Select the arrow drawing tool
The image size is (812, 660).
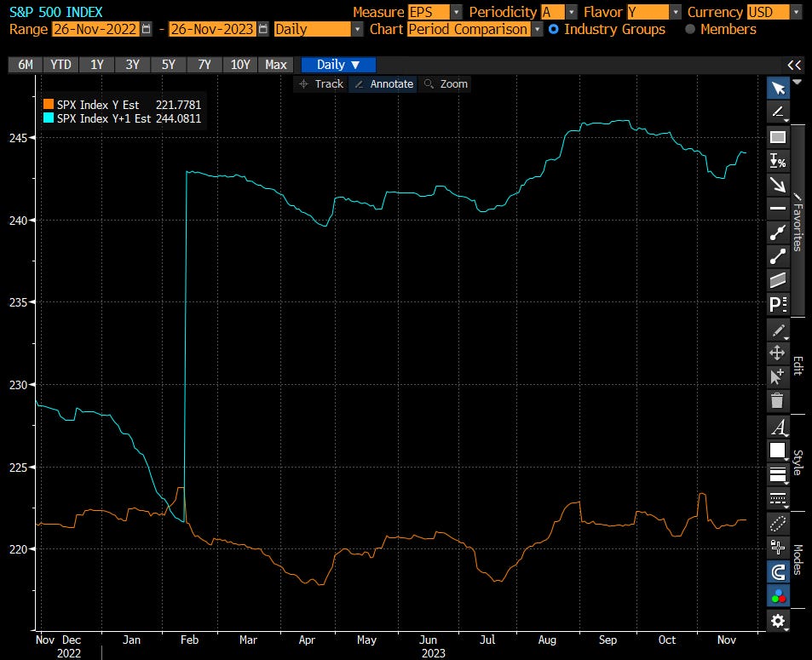click(x=778, y=185)
